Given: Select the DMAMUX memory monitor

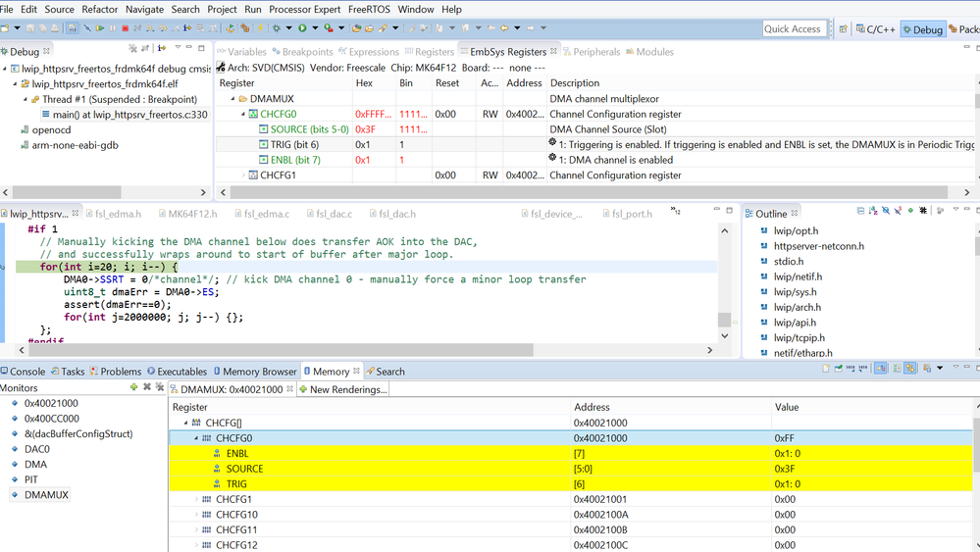Looking at the screenshot, I should tap(46, 495).
